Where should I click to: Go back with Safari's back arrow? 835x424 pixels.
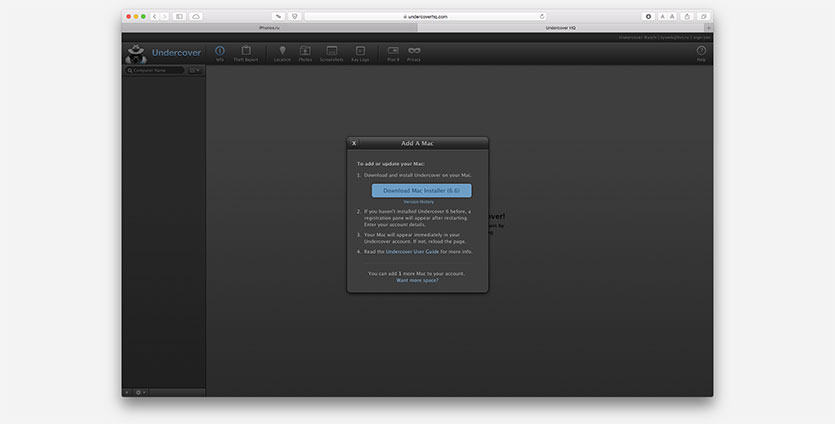click(x=154, y=17)
